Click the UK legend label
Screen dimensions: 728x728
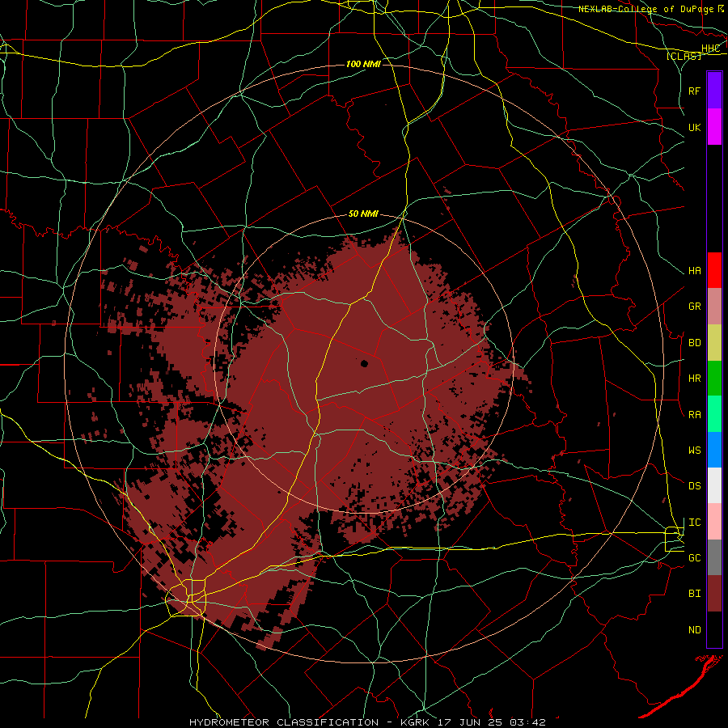pos(694,127)
